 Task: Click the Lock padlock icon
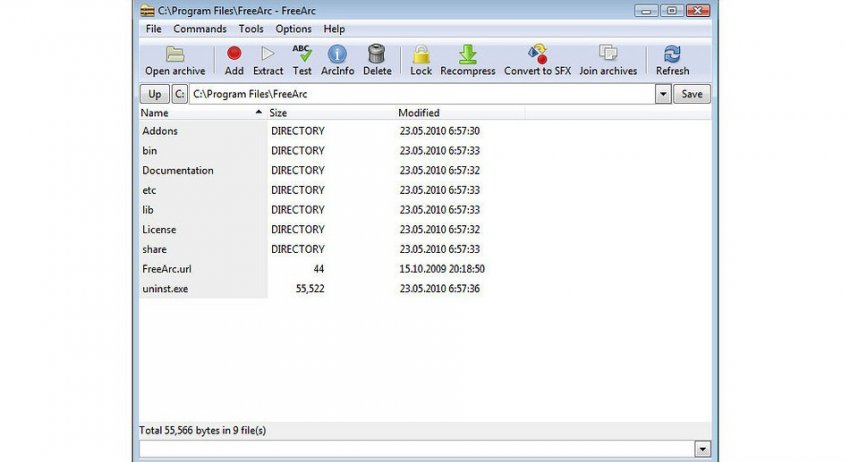click(421, 55)
